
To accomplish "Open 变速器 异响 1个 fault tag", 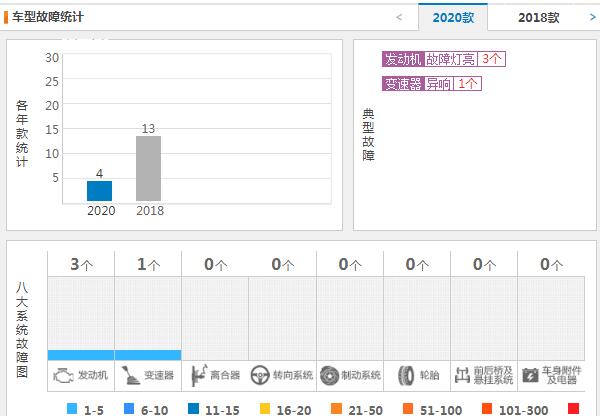I will coord(432,83).
